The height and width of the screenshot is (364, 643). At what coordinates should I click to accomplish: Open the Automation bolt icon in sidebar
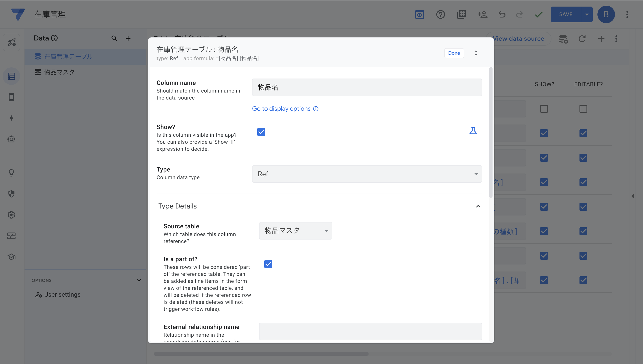coord(11,118)
